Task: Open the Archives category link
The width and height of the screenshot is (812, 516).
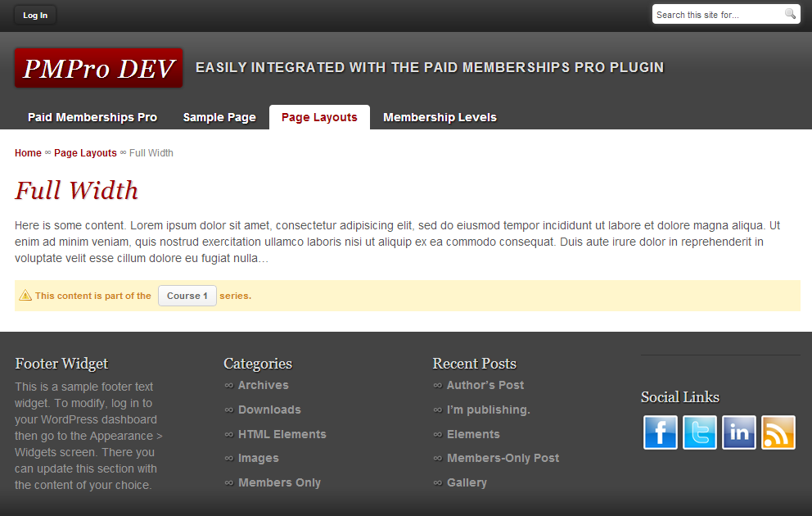Action: tap(263, 385)
